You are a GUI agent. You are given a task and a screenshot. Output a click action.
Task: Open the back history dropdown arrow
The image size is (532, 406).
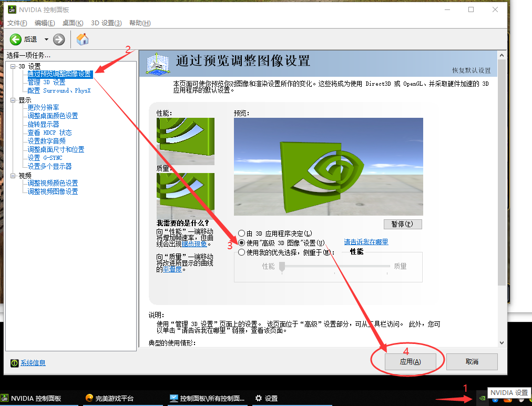46,39
